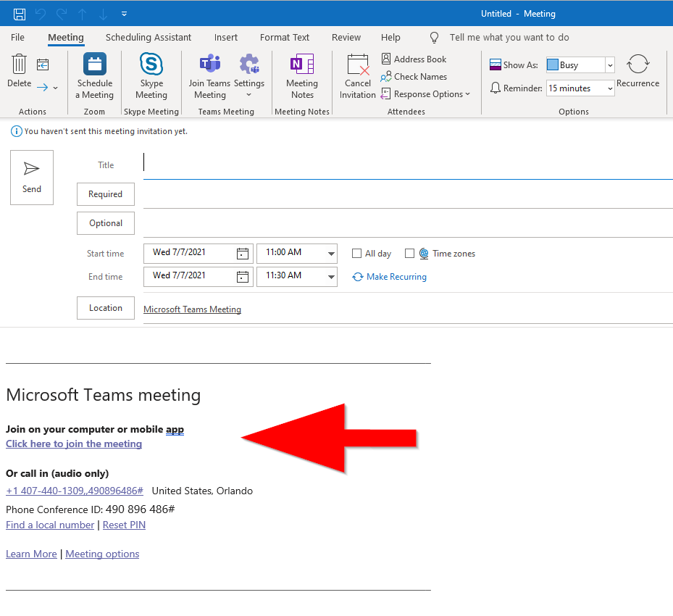This screenshot has width=673, height=616.
Task: Click the Microsoft Teams Meeting location text
Action: pyautogui.click(x=192, y=309)
